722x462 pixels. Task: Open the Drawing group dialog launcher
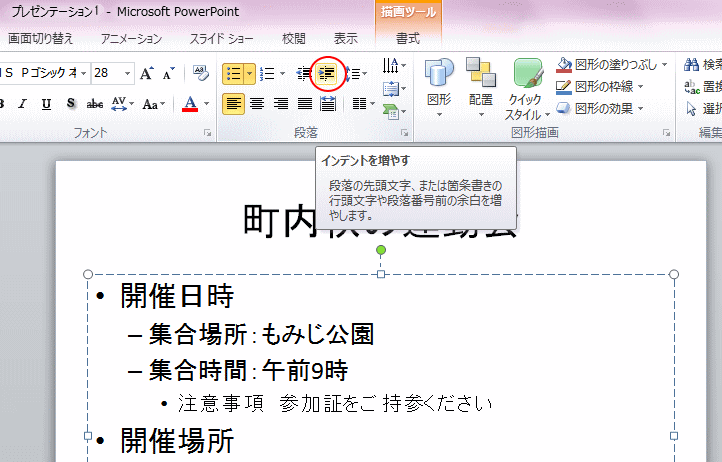666,133
